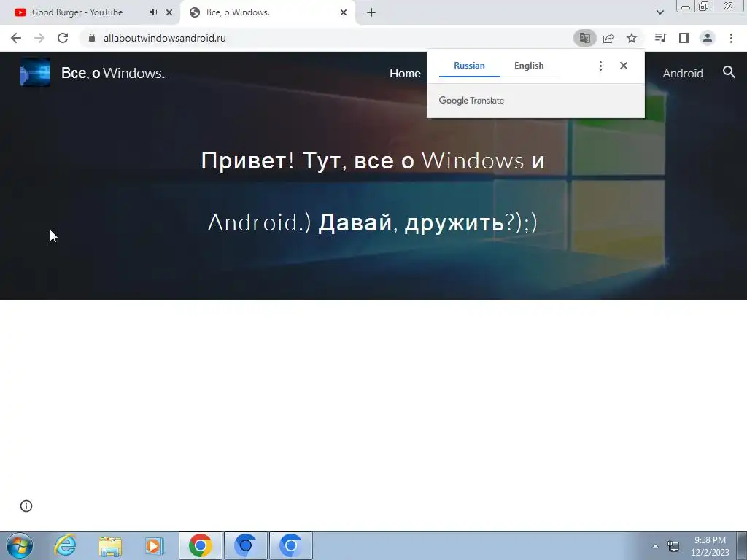747x560 pixels.
Task: Reload the current page
Action: coord(63,38)
